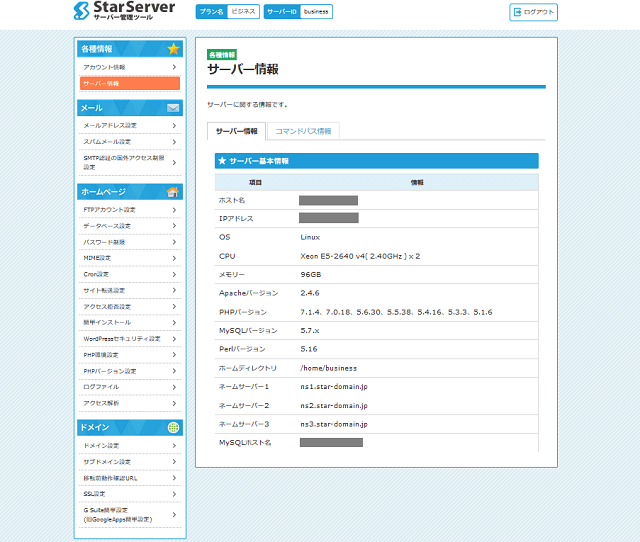Open メールアドレス設定
This screenshot has height=542, width=640.
tap(130, 125)
